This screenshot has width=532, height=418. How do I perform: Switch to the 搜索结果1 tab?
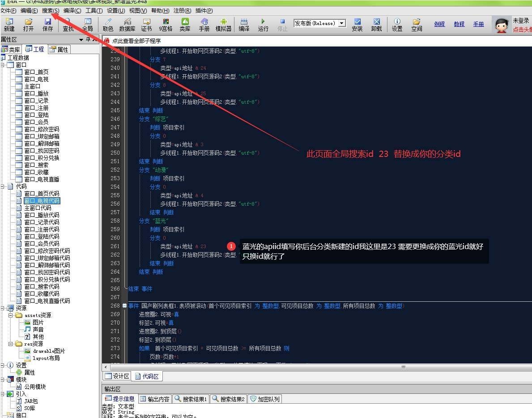191,399
